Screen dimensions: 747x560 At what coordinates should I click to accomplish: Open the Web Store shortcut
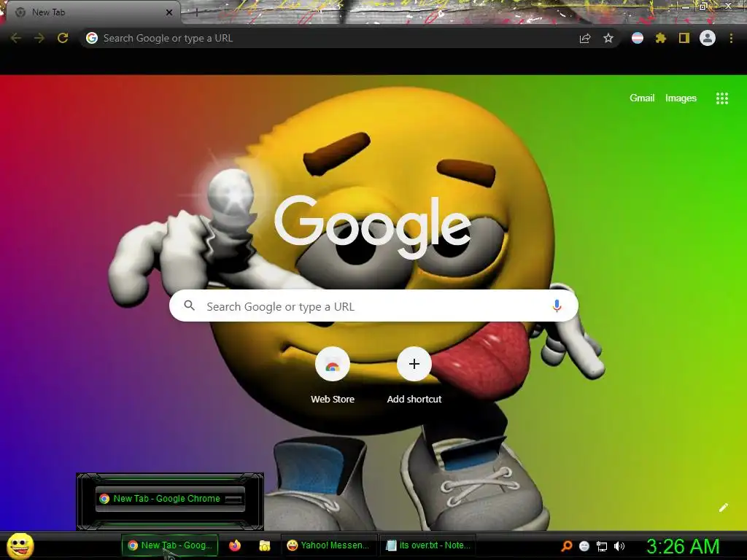pos(333,376)
